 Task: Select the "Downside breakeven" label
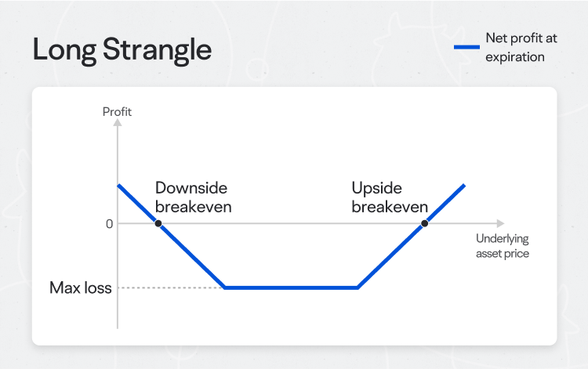click(x=193, y=197)
